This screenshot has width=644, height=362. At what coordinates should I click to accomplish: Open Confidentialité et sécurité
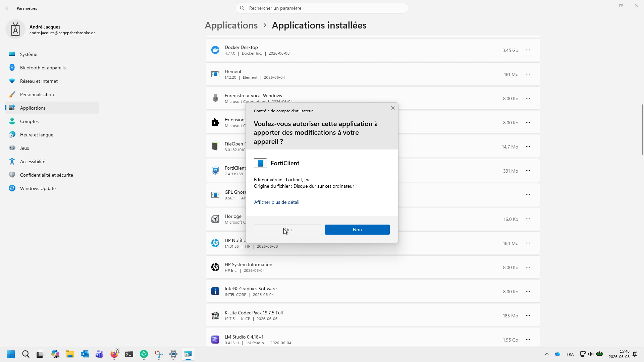[52, 175]
